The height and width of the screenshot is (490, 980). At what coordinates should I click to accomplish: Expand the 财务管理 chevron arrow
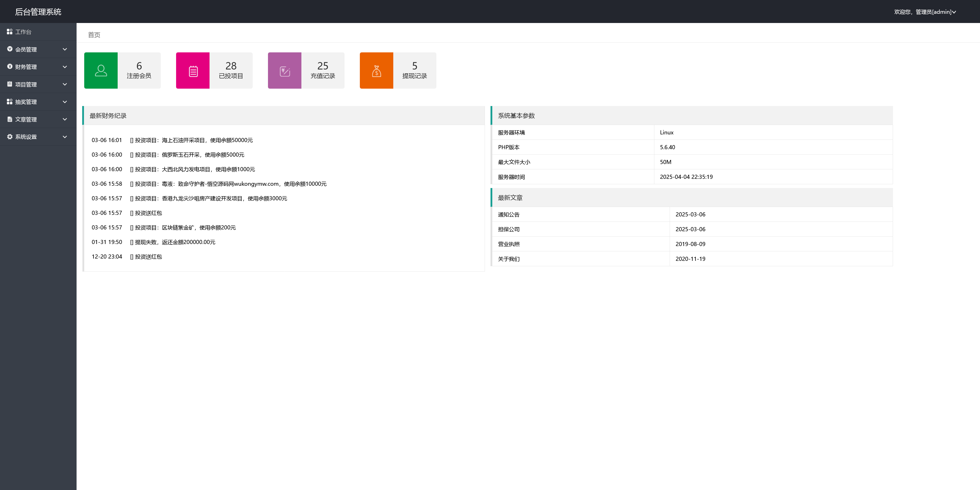(65, 67)
